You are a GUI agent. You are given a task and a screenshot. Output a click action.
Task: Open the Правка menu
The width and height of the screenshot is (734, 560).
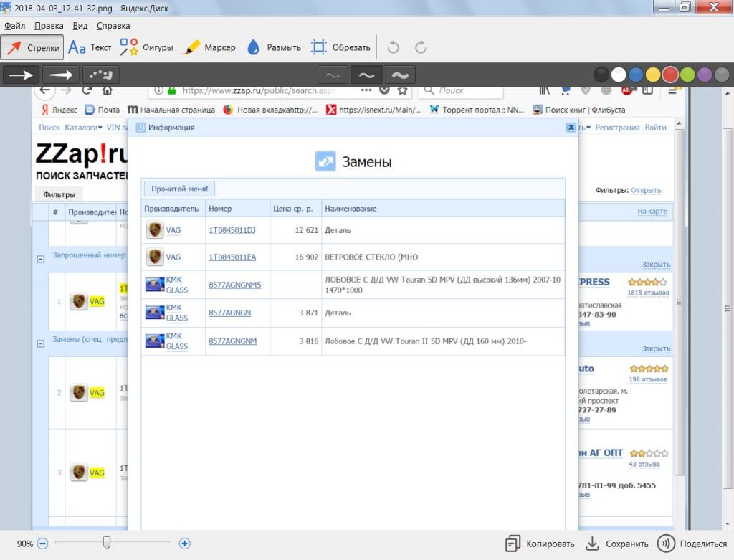[49, 26]
